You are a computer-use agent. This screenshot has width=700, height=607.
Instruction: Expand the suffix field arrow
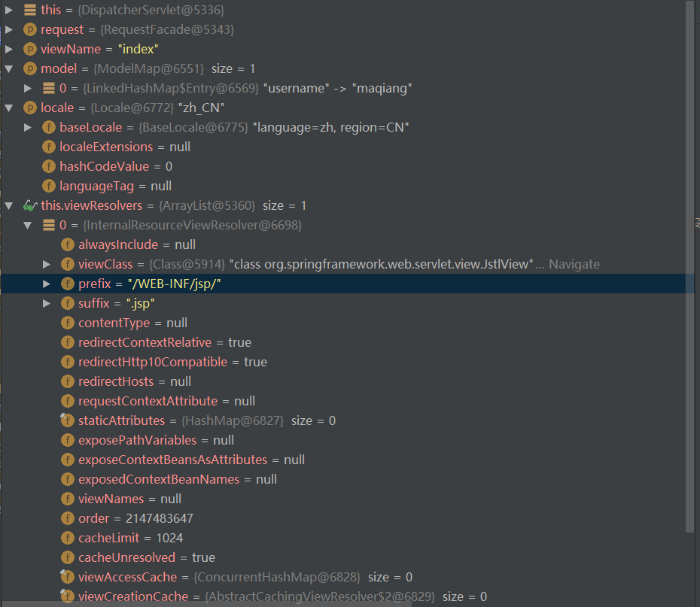click(x=47, y=303)
